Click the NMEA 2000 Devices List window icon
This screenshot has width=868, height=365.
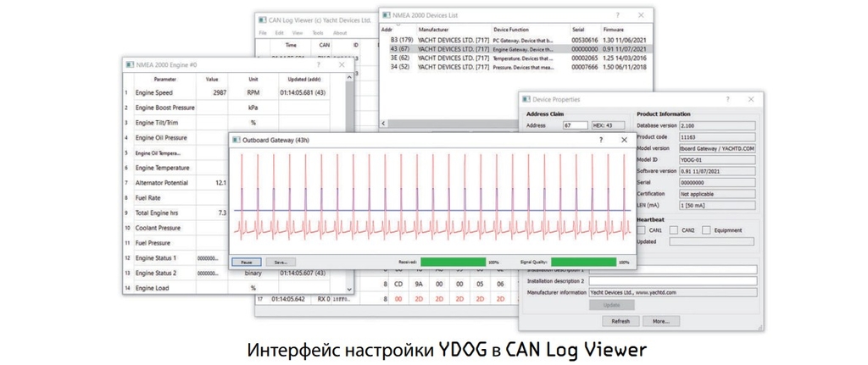pos(386,15)
